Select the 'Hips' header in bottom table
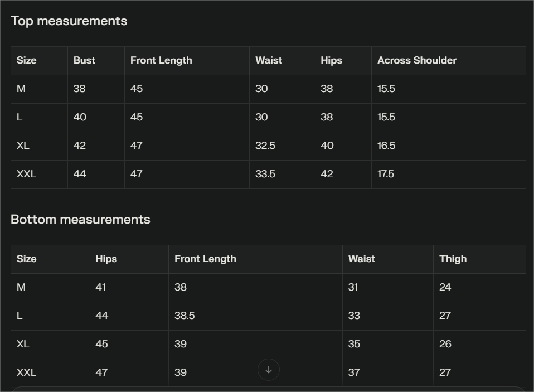Screen dimensions: 534x392 [106, 259]
